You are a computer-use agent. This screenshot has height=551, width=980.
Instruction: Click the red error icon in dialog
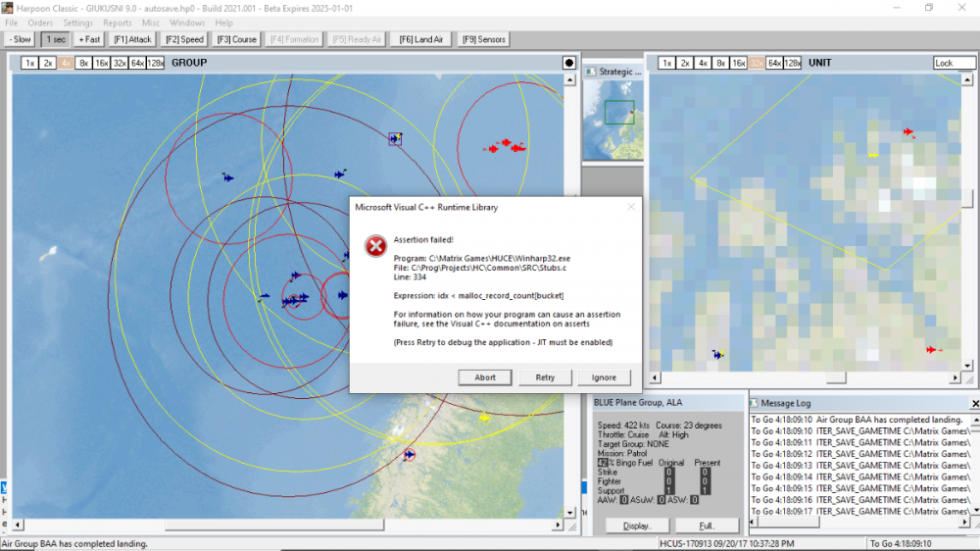click(x=375, y=246)
